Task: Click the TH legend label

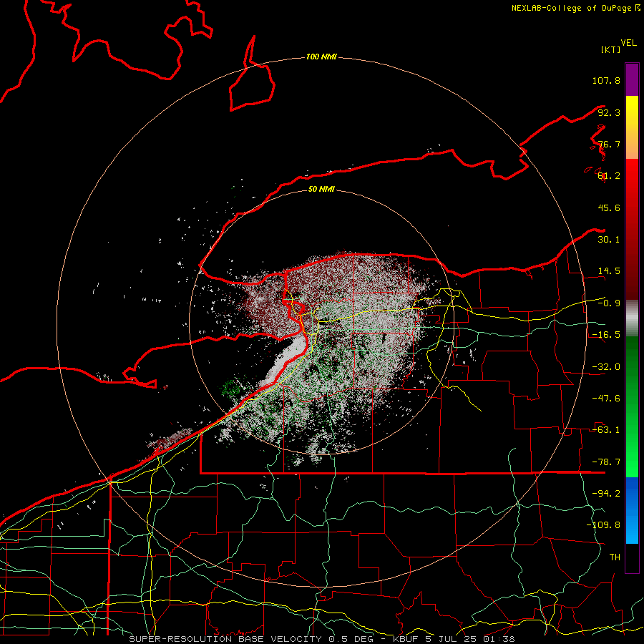Action: (615, 557)
